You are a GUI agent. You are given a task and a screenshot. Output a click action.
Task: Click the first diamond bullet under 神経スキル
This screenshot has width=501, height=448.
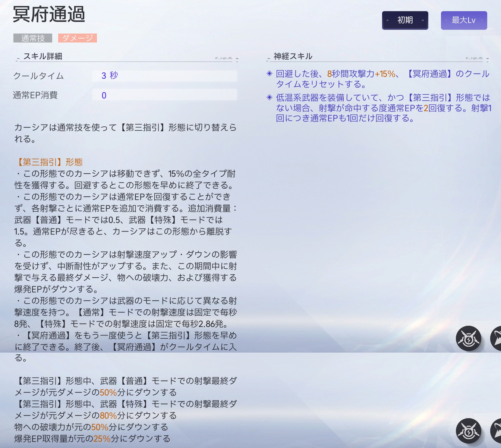point(270,74)
